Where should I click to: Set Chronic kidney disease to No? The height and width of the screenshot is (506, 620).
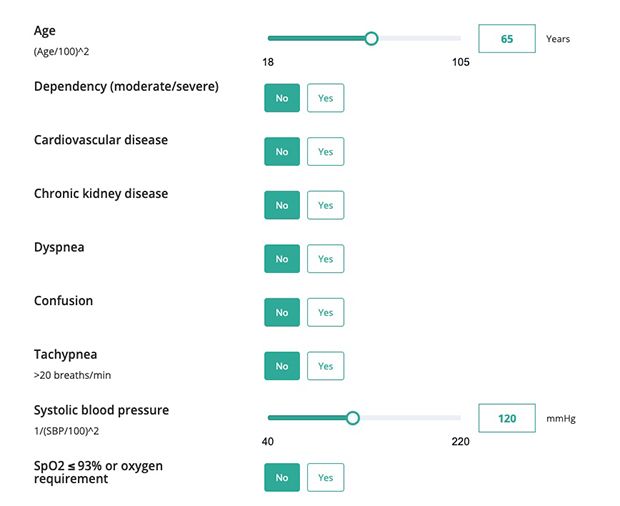(282, 205)
